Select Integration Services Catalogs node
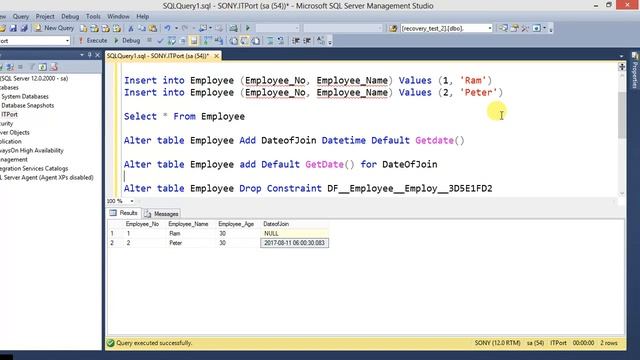This screenshot has width=640, height=360. [x=34, y=168]
